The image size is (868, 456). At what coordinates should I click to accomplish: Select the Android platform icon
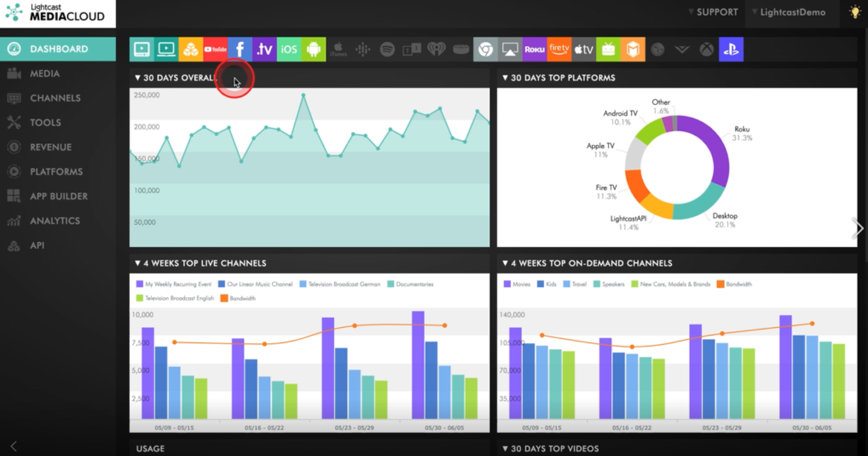click(x=313, y=49)
